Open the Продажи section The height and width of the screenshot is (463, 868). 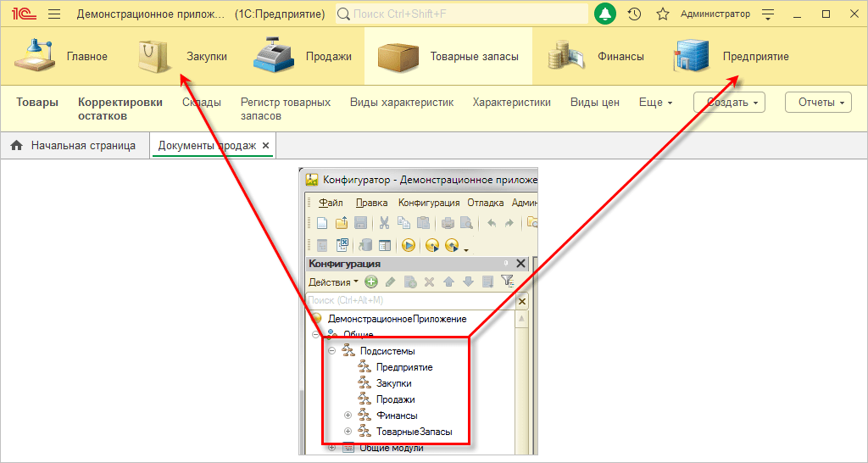[x=303, y=57]
